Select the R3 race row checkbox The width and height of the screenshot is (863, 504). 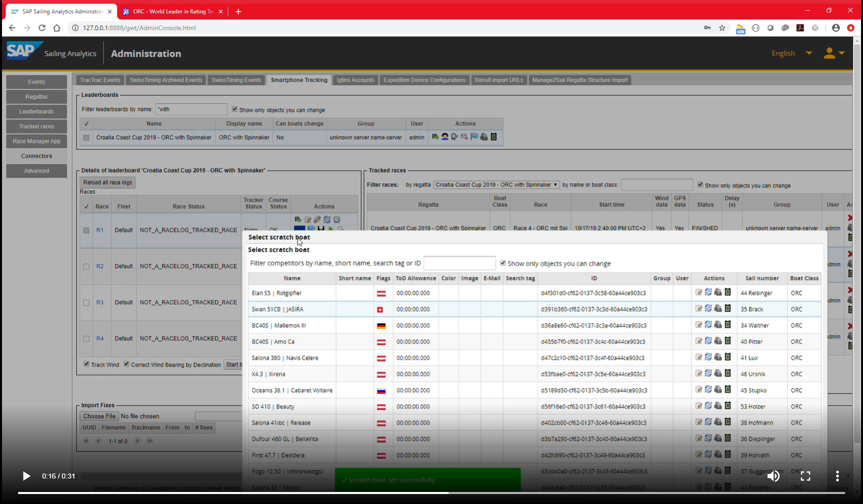tap(86, 303)
